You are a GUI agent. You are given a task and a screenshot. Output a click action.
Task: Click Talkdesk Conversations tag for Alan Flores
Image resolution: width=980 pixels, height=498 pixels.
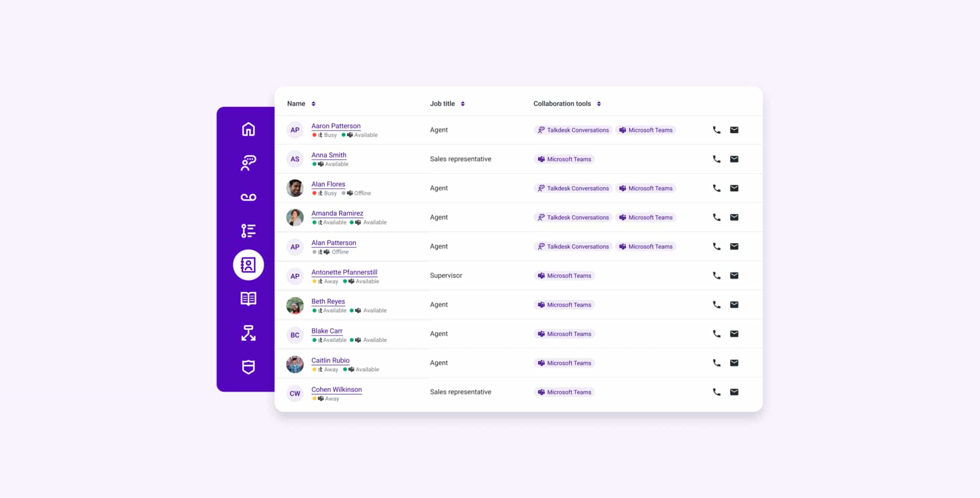coord(573,188)
